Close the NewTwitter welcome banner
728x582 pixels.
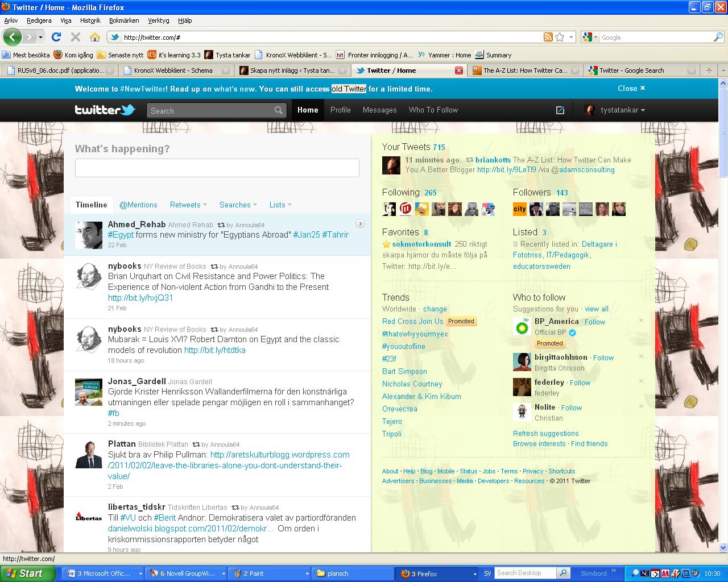pos(631,88)
